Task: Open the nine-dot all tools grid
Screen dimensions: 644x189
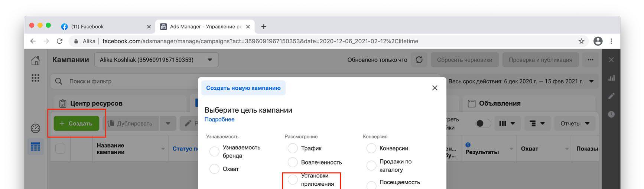Action: 35,78
